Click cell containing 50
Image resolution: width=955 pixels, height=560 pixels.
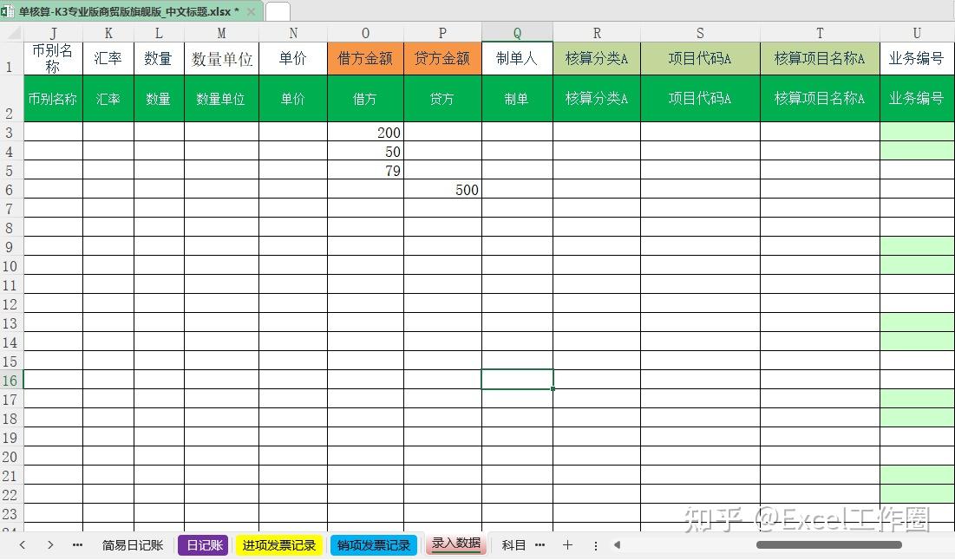point(365,151)
